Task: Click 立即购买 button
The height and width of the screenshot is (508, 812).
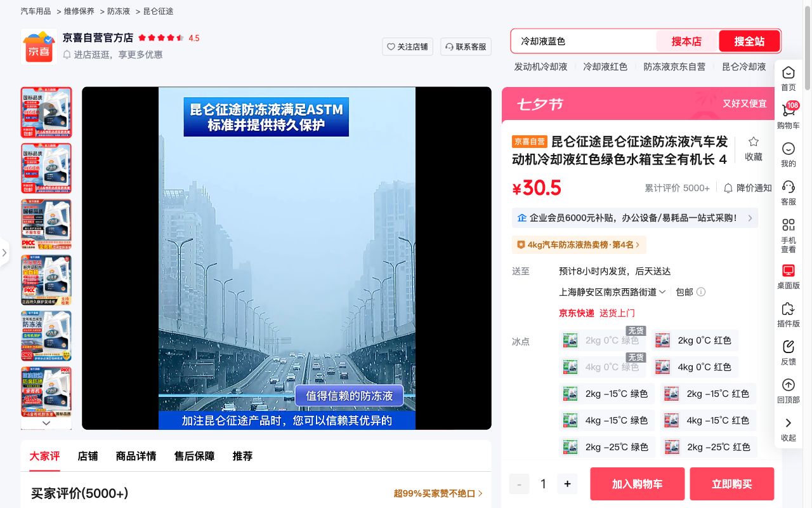Action: [x=732, y=484]
